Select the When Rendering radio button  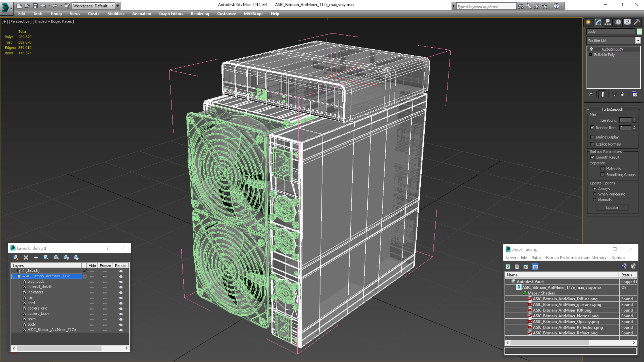595,194
